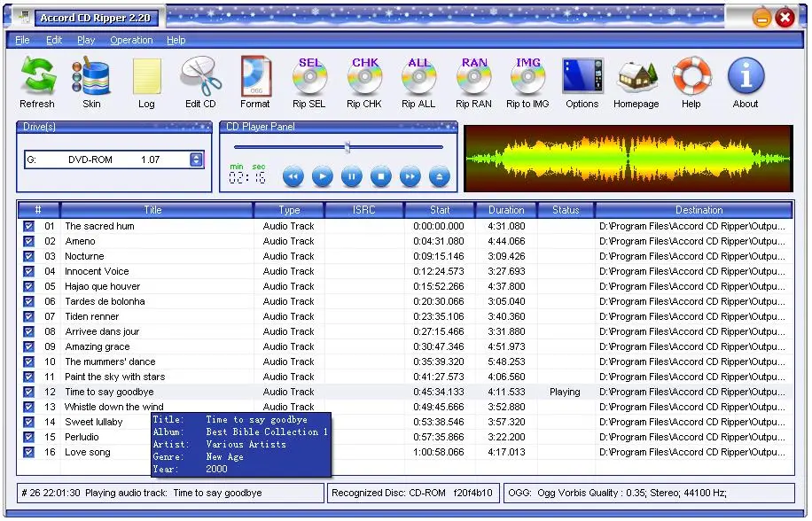Click Rip to IMG disc icon
Screen dimensions: 812x521
coord(527,76)
